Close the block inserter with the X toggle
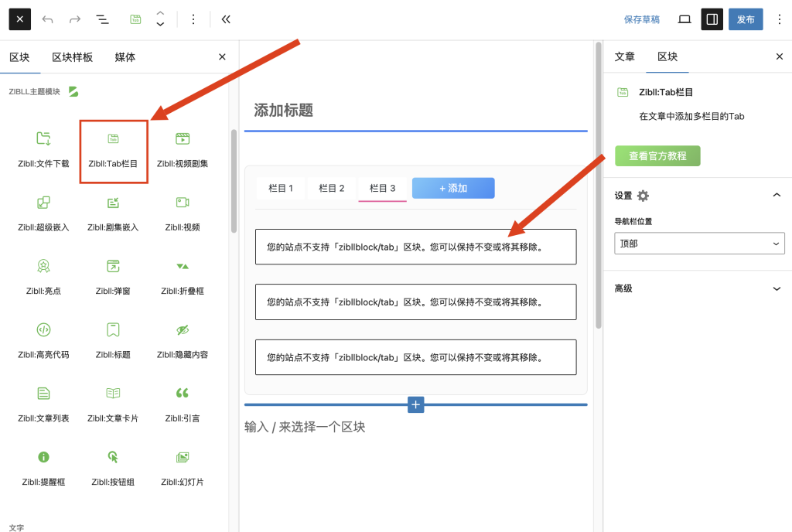 pyautogui.click(x=19, y=19)
